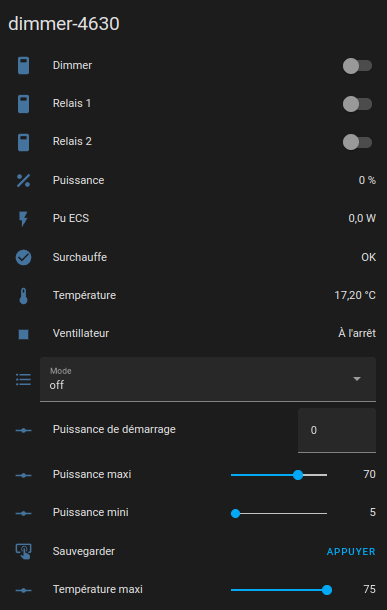Click the Puissance percent icon
Screen dimensions: 387x610
coord(23,181)
